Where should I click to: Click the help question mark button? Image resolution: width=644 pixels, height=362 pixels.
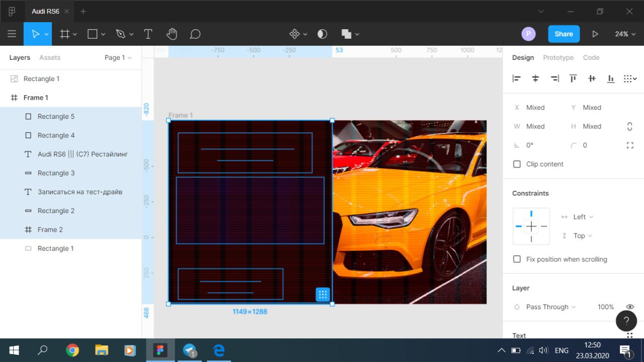626,321
